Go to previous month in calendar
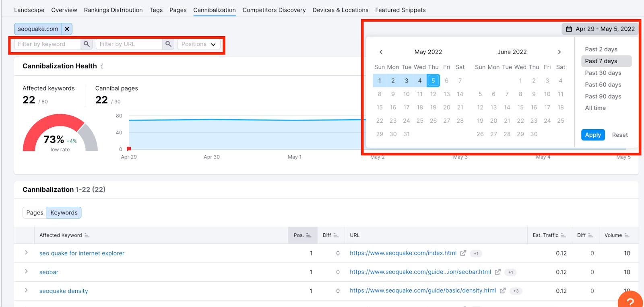The width and height of the screenshot is (644, 307). coord(381,52)
